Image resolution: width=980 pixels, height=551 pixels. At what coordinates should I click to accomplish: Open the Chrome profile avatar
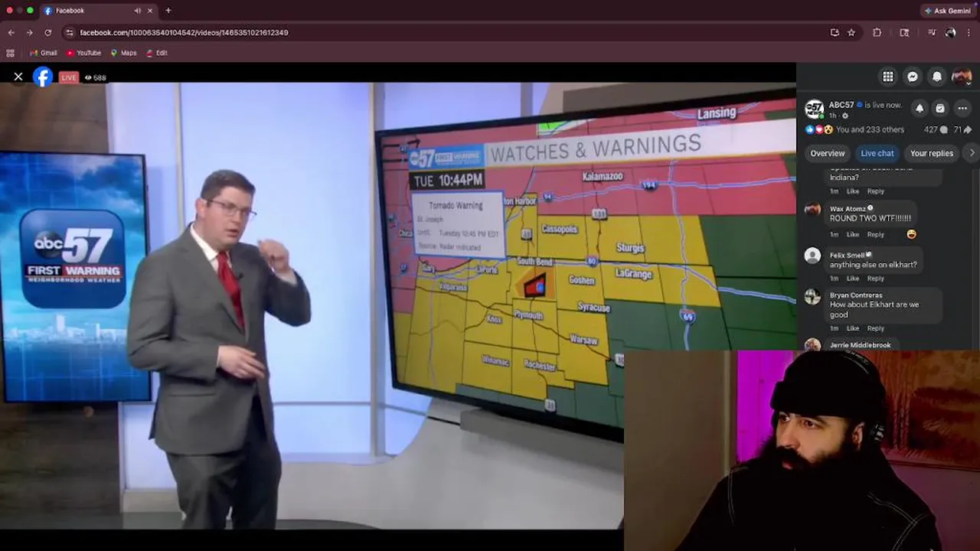pos(950,33)
